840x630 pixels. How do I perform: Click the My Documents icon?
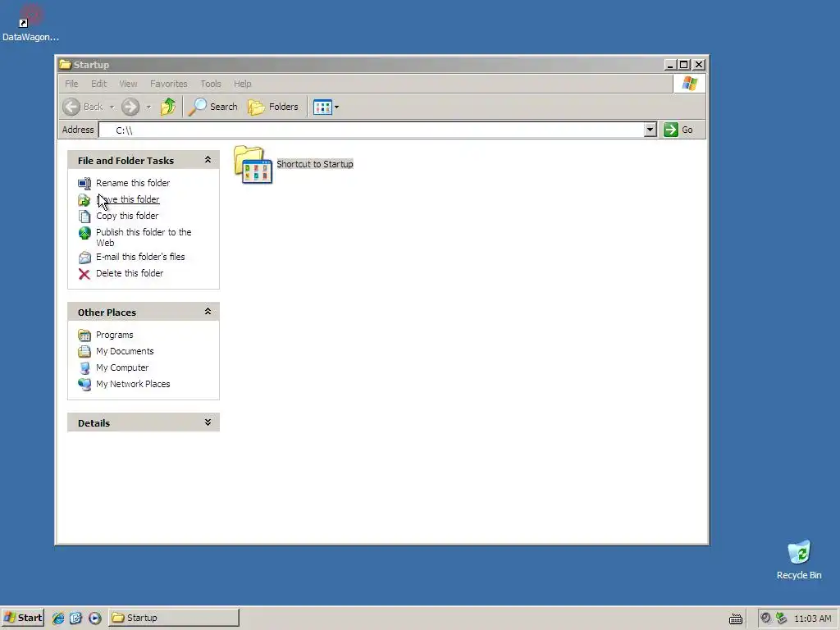click(x=84, y=351)
